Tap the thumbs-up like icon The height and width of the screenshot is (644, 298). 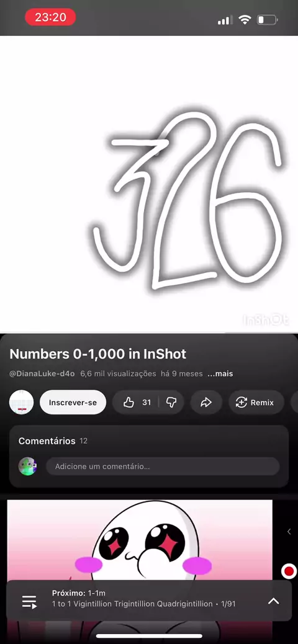point(129,403)
